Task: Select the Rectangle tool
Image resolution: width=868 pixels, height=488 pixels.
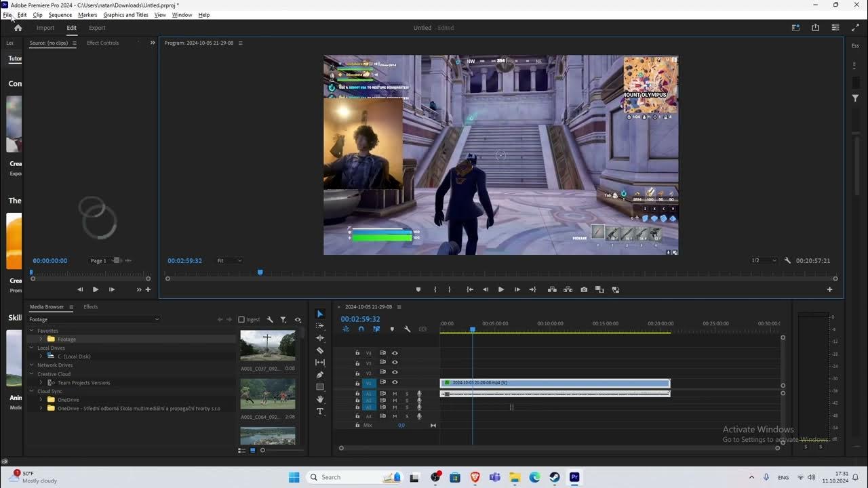Action: pyautogui.click(x=320, y=387)
